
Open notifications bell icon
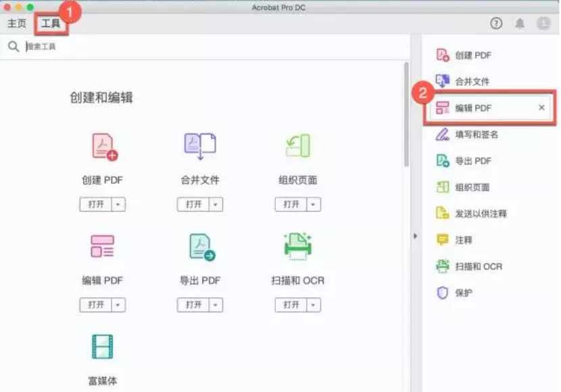[520, 24]
